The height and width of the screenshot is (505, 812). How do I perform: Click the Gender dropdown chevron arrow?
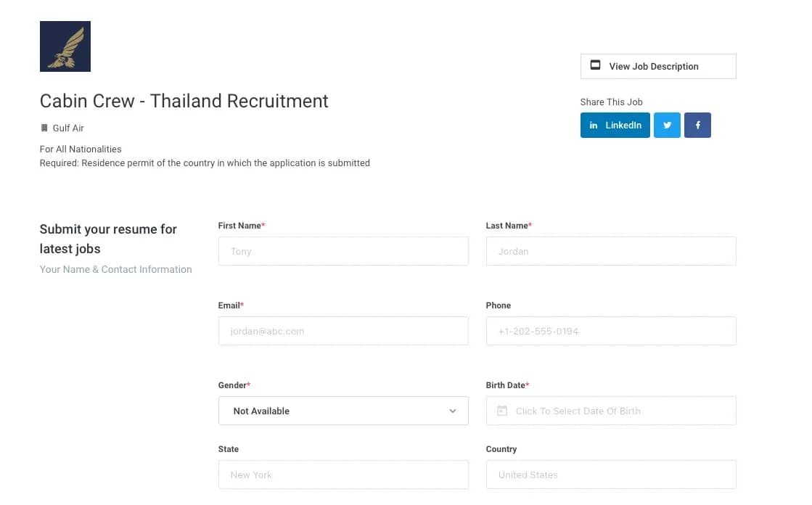(x=453, y=411)
